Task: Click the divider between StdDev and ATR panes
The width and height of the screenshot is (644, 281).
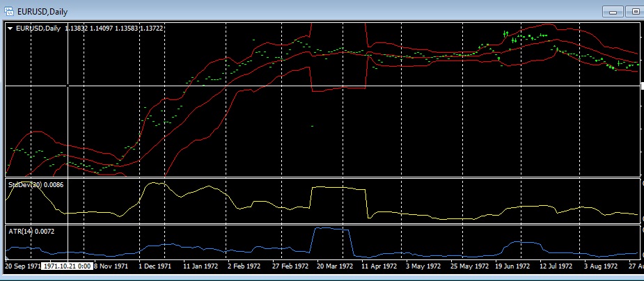Action: (x=320, y=223)
